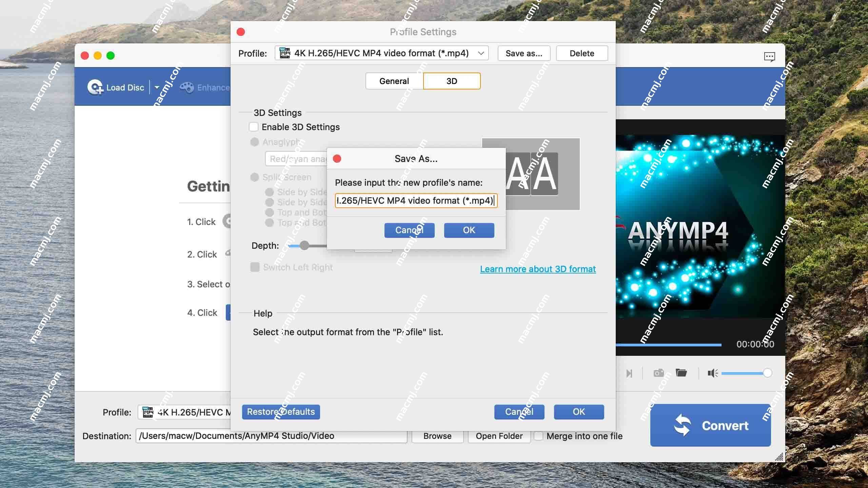868x488 pixels.
Task: Click OK in Save As dialog
Action: 469,230
